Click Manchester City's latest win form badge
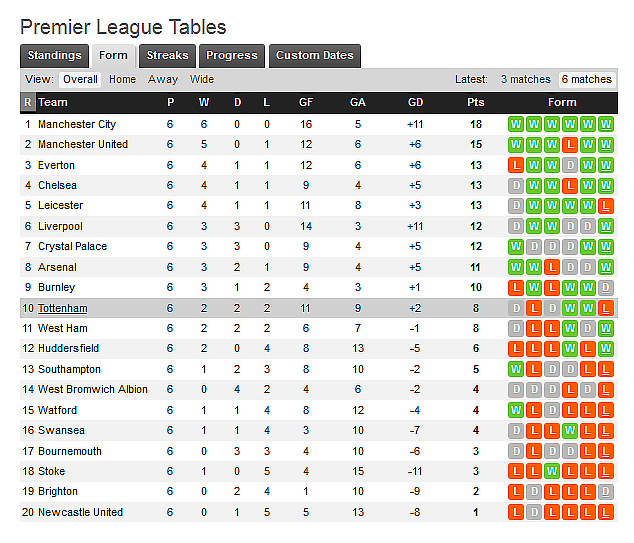Screen dimensions: 634x543 [606, 124]
